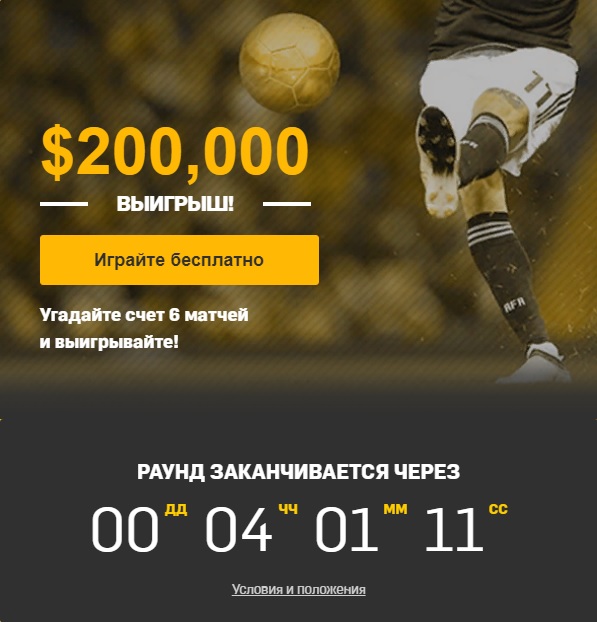This screenshot has width=597, height=622.
Task: Click the hours counter showing 04
Action: click(239, 530)
